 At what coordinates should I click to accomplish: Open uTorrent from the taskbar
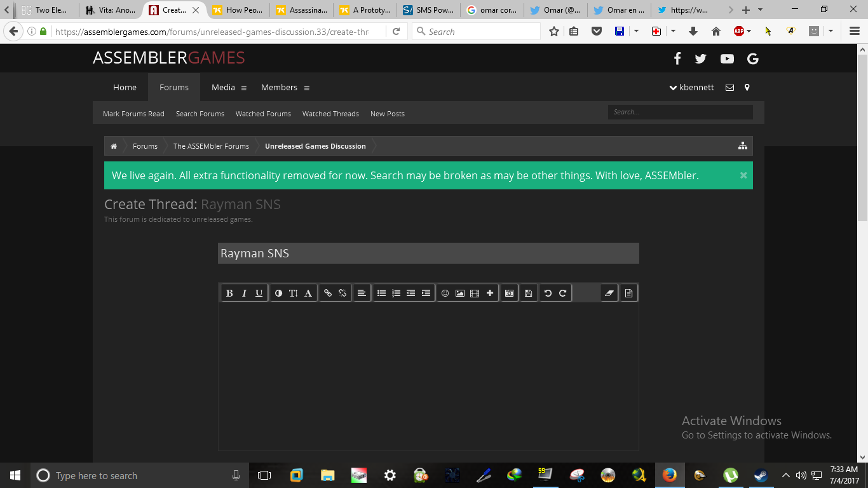click(x=730, y=475)
